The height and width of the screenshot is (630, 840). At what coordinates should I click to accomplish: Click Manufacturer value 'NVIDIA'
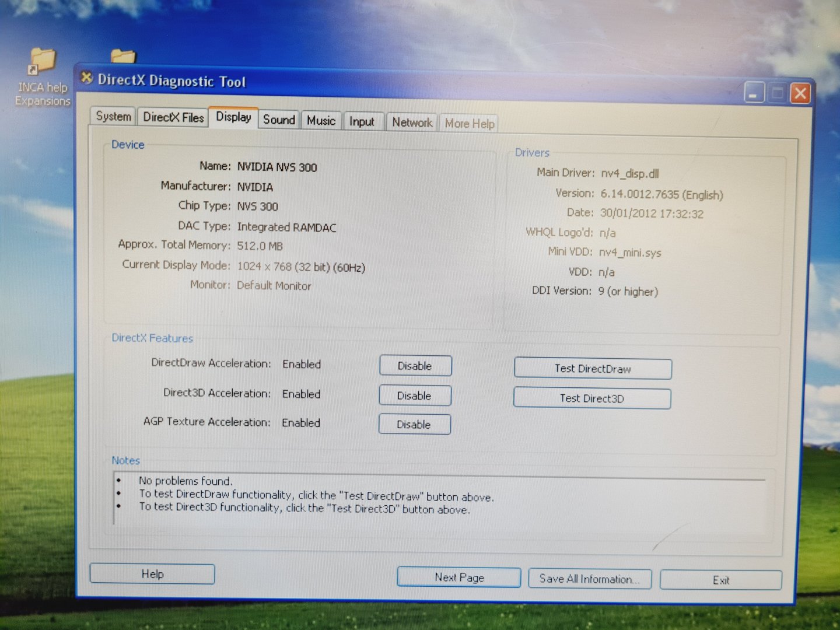pos(255,187)
